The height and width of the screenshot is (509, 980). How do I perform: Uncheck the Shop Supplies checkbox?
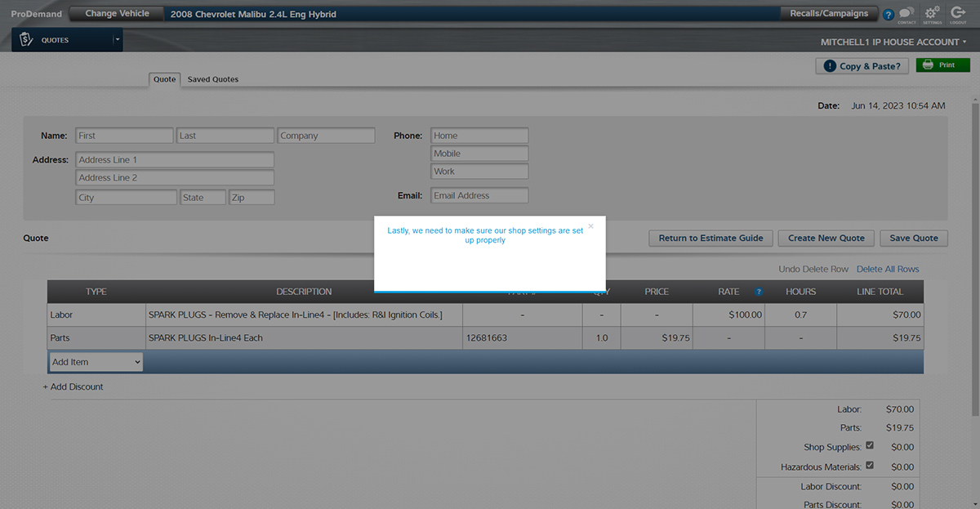870,446
